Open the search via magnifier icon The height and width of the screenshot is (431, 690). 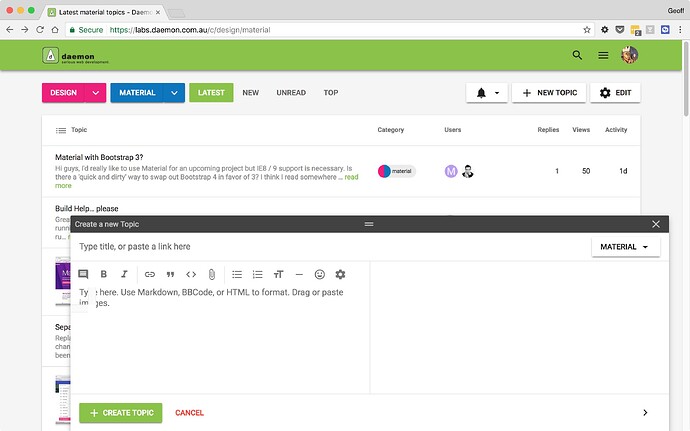[577, 56]
